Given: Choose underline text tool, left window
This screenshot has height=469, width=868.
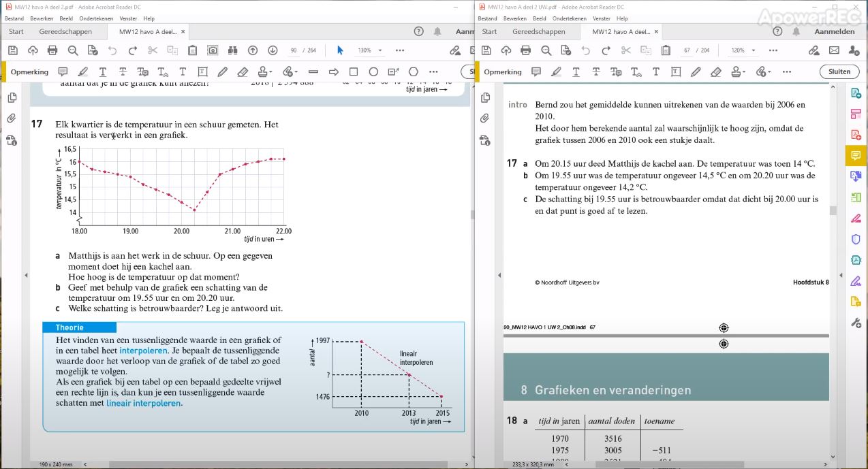Looking at the screenshot, I should tap(103, 71).
